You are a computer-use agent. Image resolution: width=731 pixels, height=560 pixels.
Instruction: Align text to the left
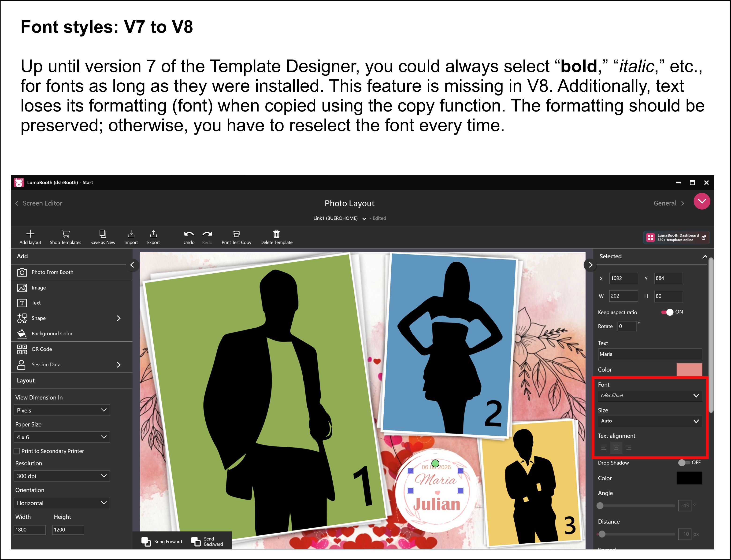(604, 448)
